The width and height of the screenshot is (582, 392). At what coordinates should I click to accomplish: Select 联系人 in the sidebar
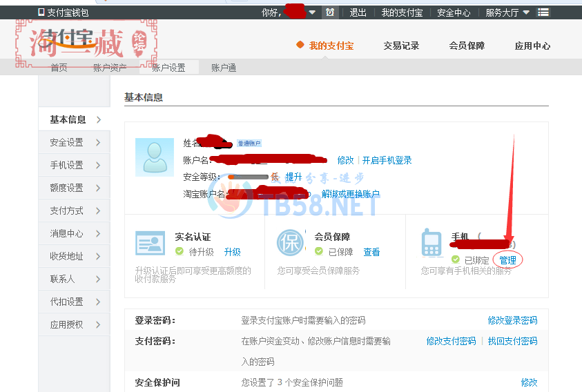[75, 279]
